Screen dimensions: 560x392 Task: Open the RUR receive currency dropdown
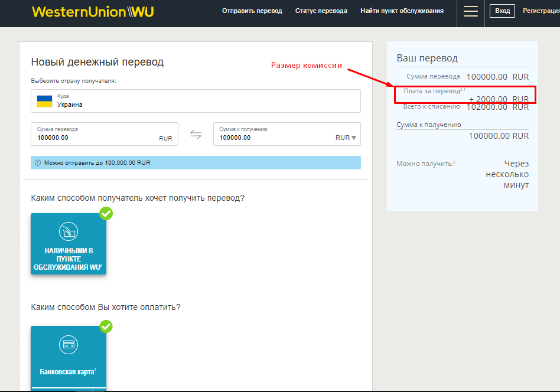[x=346, y=138]
